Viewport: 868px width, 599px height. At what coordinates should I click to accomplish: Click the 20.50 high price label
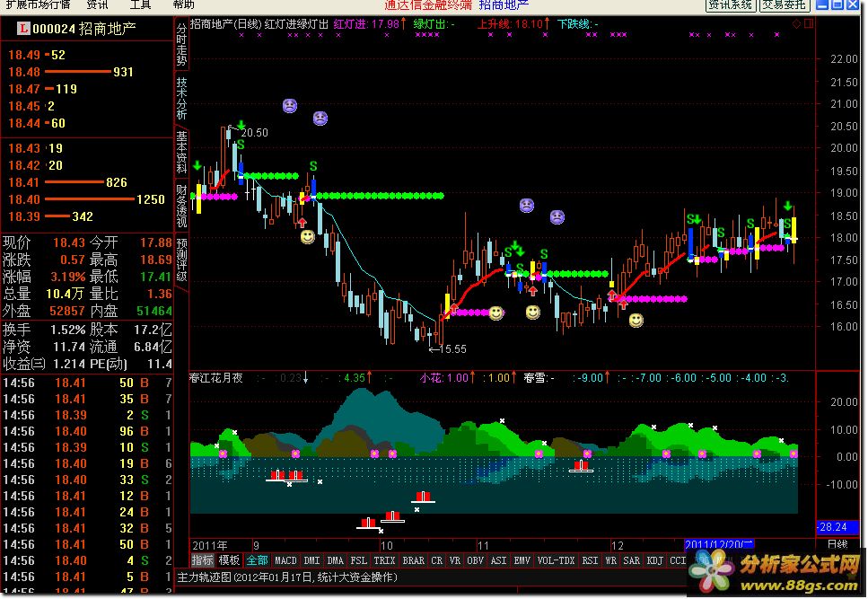254,132
